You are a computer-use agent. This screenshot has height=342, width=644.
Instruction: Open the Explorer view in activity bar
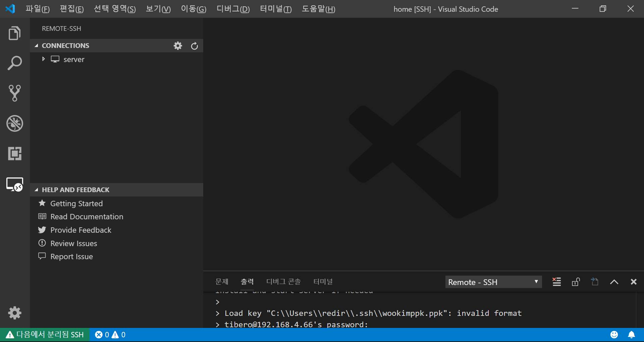(14, 33)
